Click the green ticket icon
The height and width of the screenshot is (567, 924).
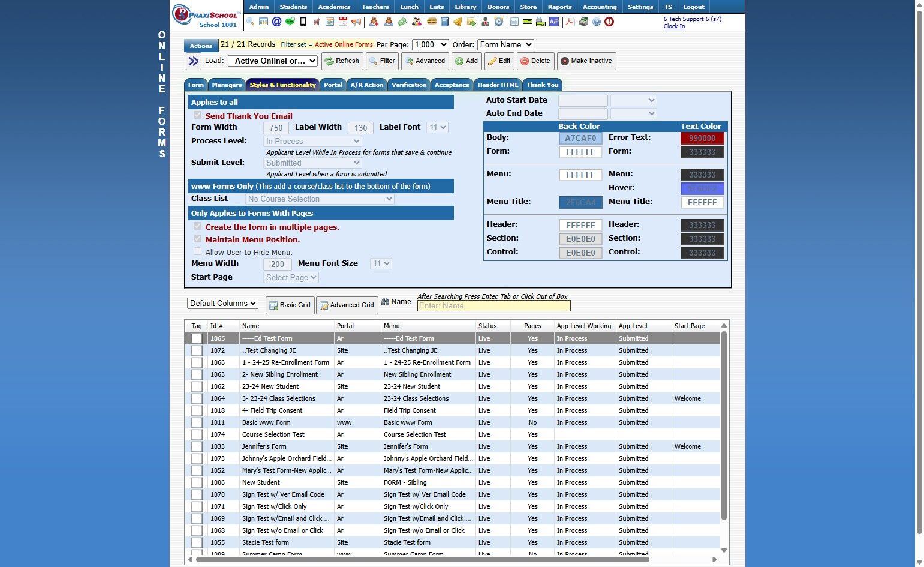(x=402, y=22)
